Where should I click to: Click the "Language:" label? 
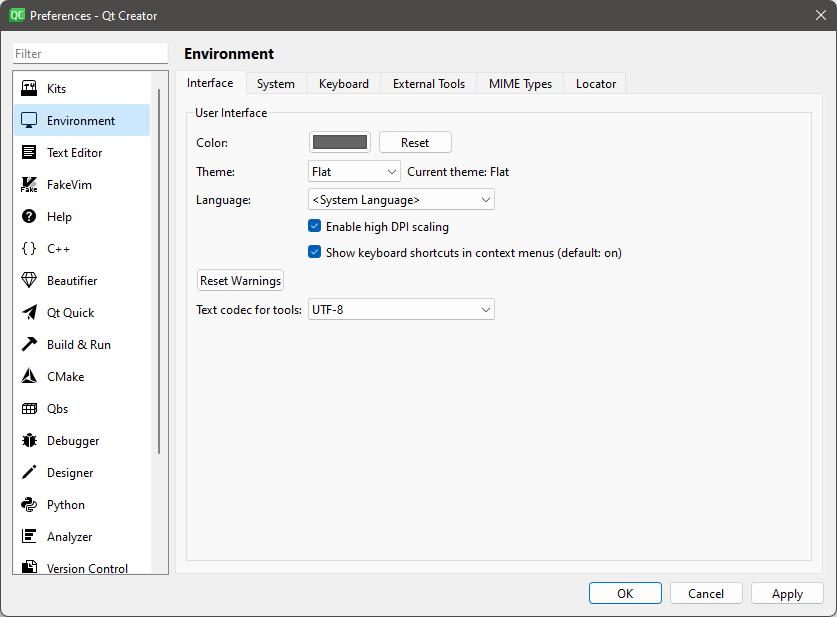[223, 200]
